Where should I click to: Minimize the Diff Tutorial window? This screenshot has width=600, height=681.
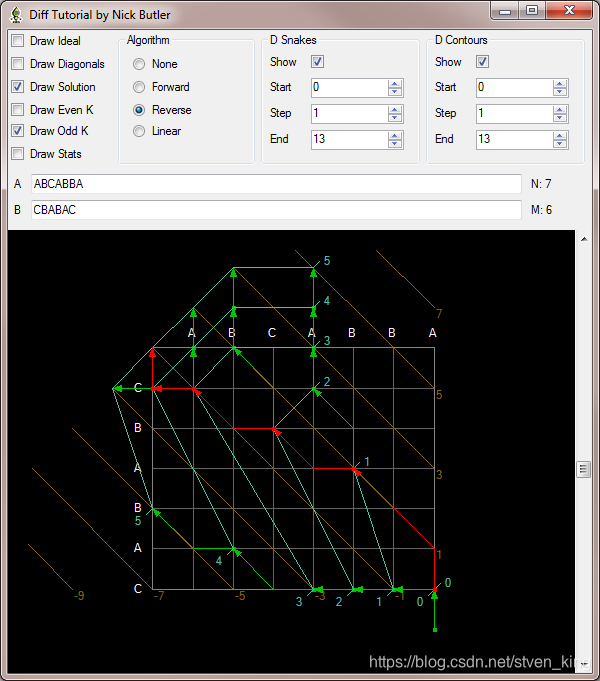[x=504, y=10]
